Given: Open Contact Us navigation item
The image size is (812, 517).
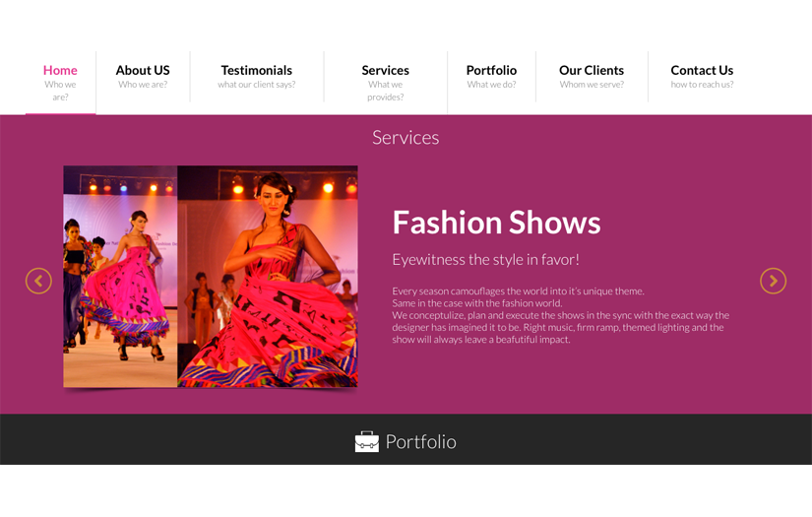Looking at the screenshot, I should 702,70.
